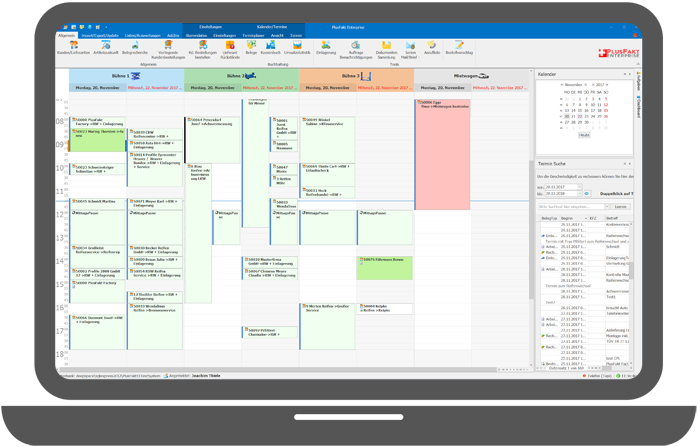Viewport: 700px width, 447px height.
Task: Open the Artikelauskunft tool
Action: pyautogui.click(x=106, y=47)
